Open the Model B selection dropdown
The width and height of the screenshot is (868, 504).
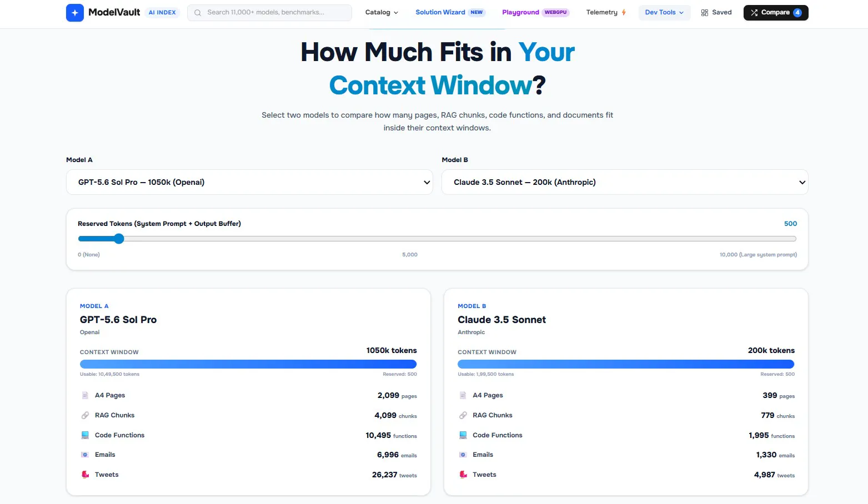coord(625,182)
